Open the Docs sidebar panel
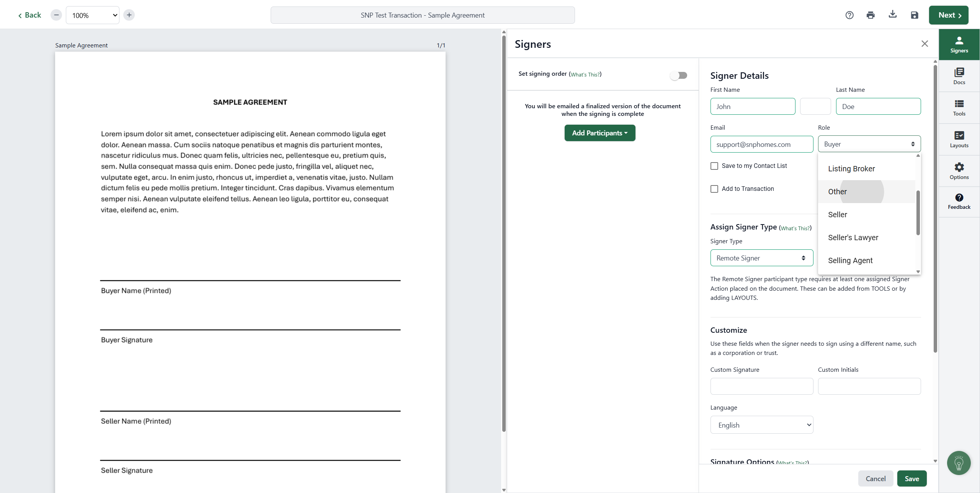The height and width of the screenshot is (493, 980). pos(959,76)
